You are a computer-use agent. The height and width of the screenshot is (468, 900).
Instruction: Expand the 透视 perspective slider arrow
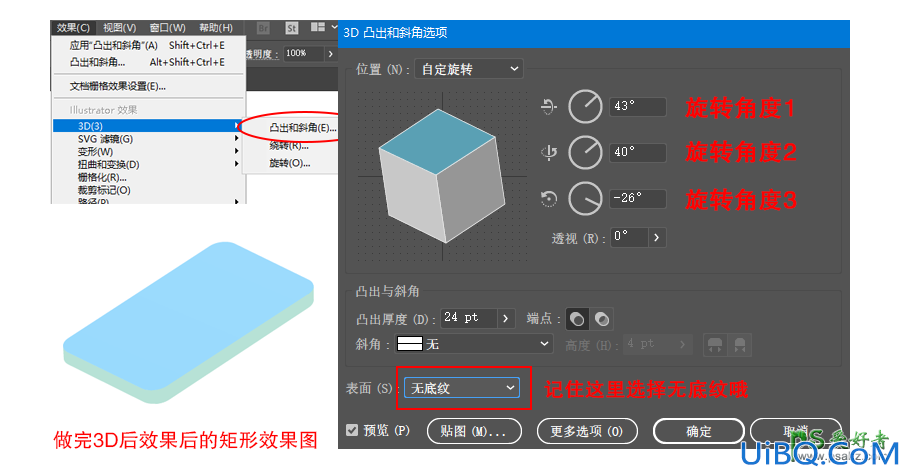point(657,237)
